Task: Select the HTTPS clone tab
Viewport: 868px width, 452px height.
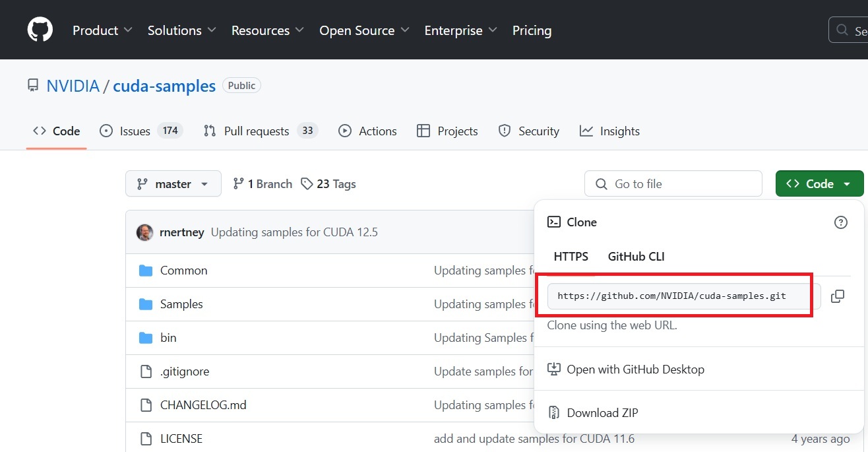Action: (x=571, y=257)
